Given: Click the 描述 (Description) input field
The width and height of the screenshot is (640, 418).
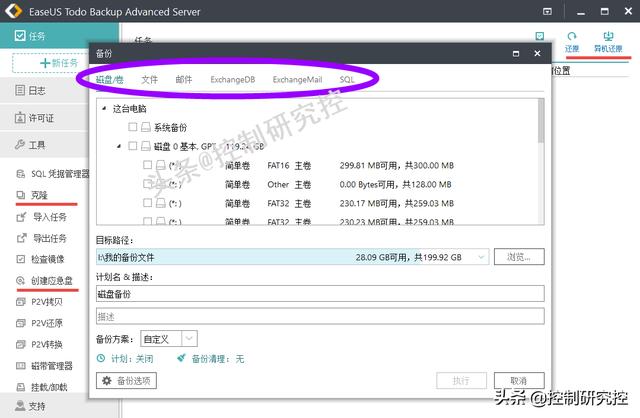Looking at the screenshot, I should coord(320,316).
